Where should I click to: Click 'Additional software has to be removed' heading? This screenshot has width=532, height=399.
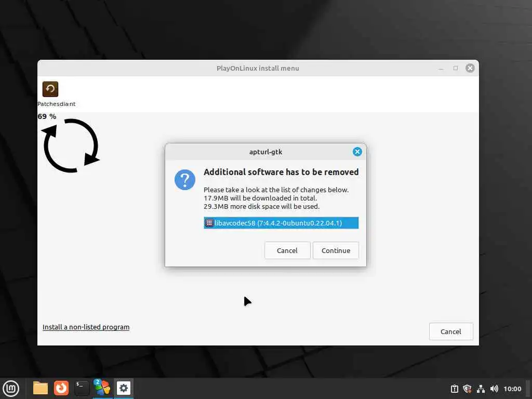281,172
